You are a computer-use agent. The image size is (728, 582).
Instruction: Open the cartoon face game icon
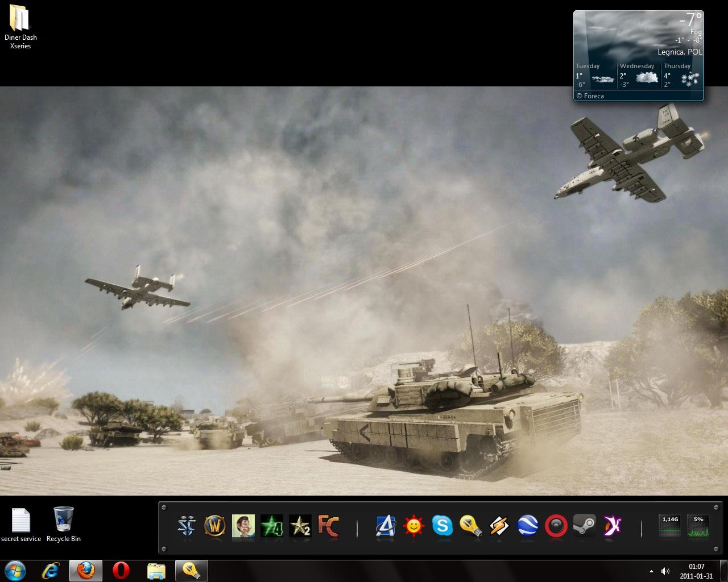coord(243,526)
